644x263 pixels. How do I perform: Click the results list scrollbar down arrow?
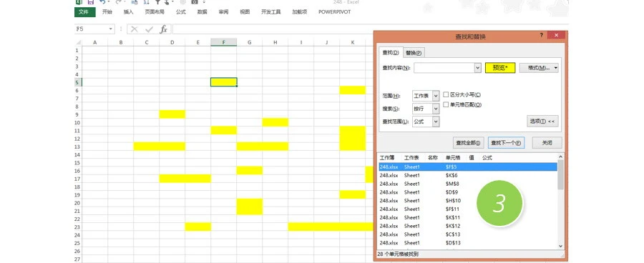tap(560, 246)
